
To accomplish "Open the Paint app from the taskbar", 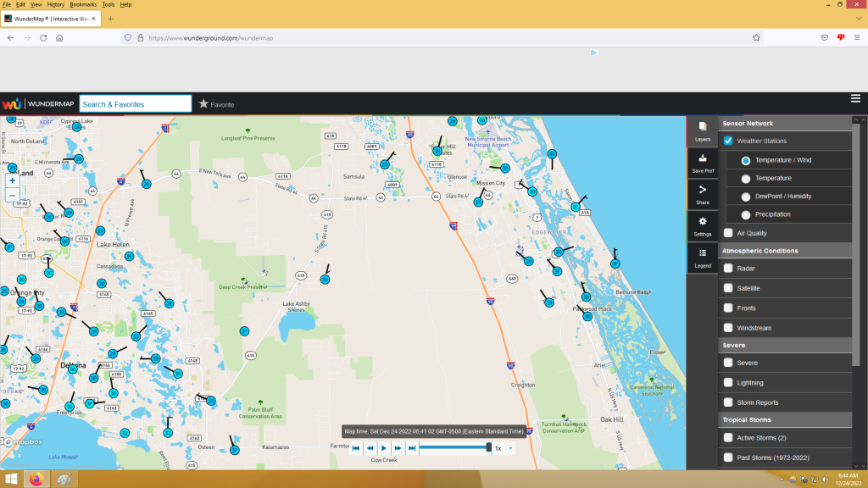I will coord(64,479).
